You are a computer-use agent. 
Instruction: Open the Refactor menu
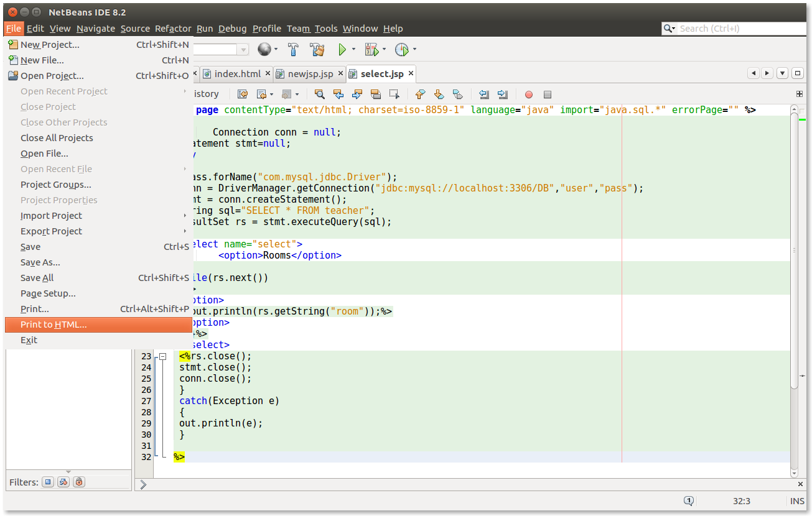coord(173,29)
